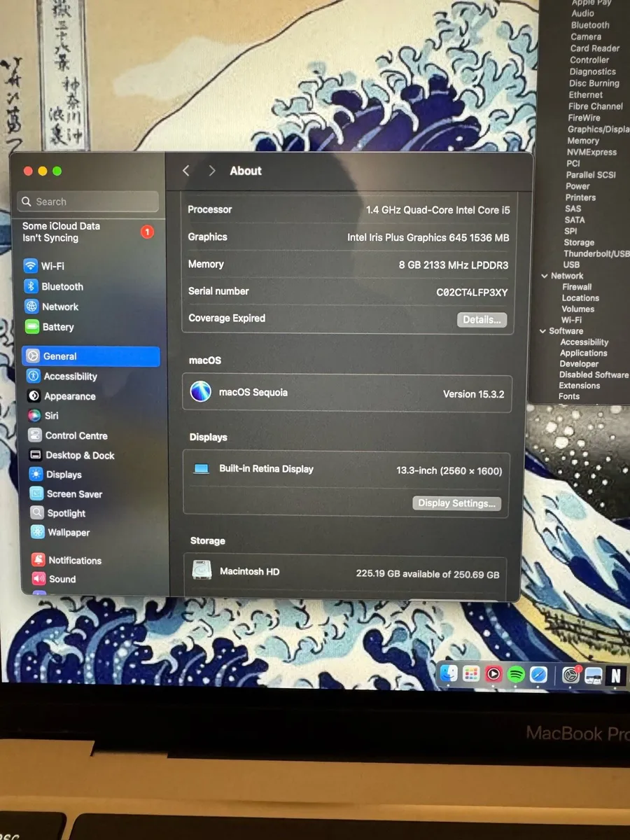This screenshot has width=630, height=840.
Task: Open Wallpaper settings
Action: (x=60, y=533)
